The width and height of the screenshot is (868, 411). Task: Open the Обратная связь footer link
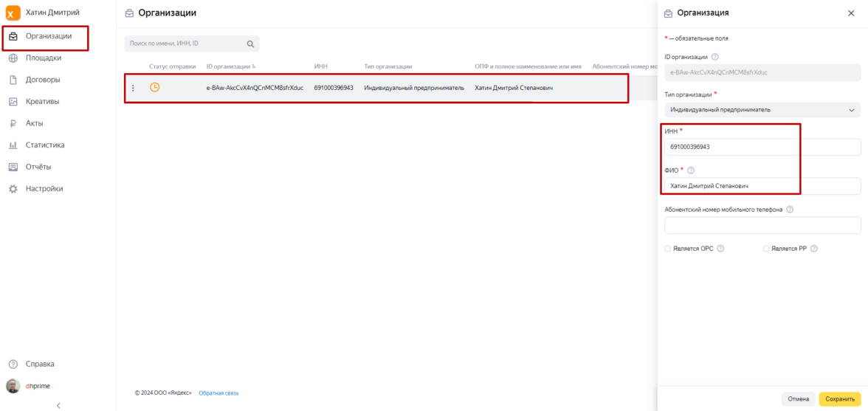click(218, 393)
